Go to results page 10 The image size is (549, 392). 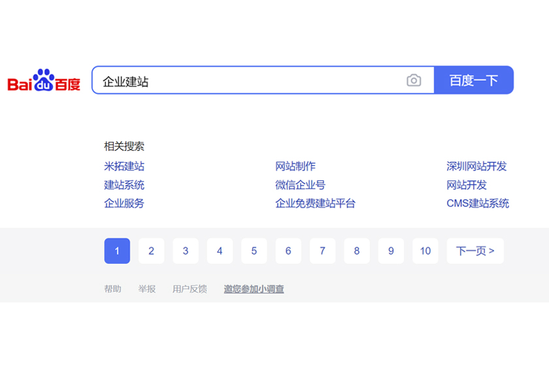[425, 251]
